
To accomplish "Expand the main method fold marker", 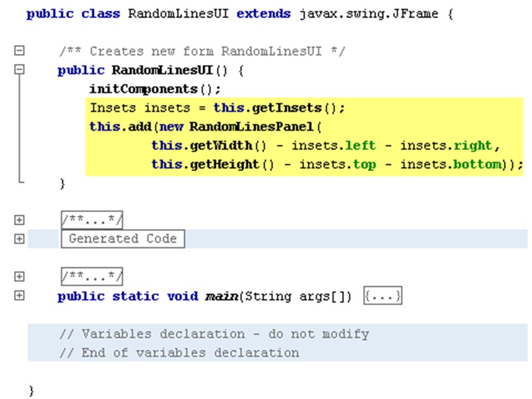I will tap(19, 295).
